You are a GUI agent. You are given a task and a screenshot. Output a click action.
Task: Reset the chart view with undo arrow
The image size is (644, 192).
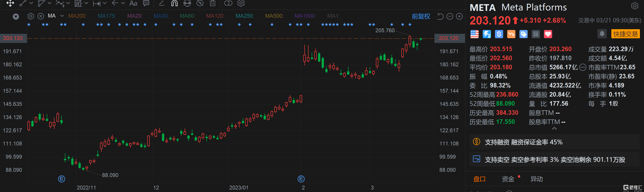pyautogui.click(x=440, y=17)
